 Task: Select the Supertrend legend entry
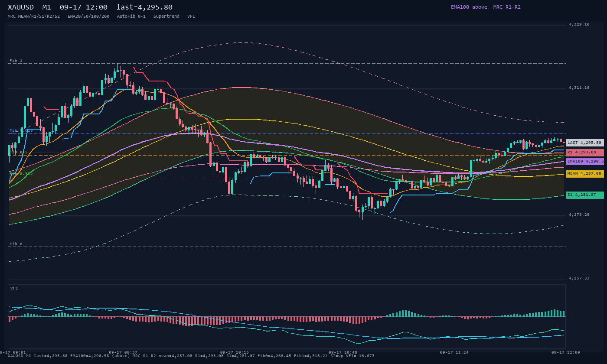pyautogui.click(x=166, y=16)
